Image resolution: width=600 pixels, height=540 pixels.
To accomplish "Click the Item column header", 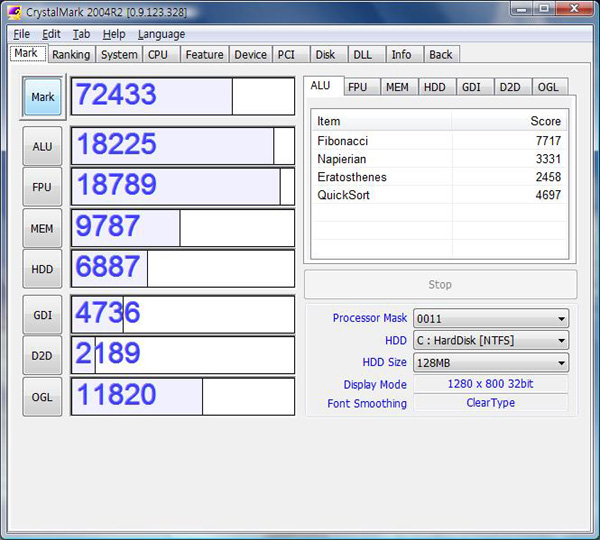I will tap(382, 121).
